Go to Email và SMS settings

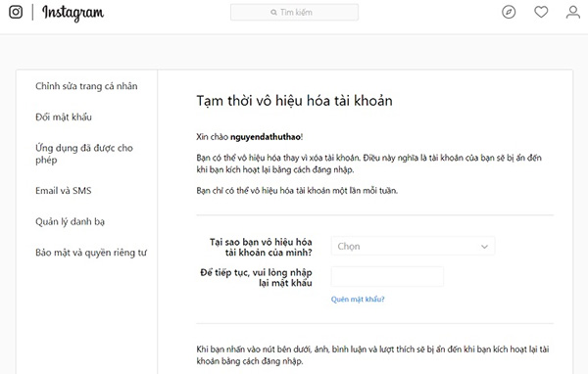point(64,190)
